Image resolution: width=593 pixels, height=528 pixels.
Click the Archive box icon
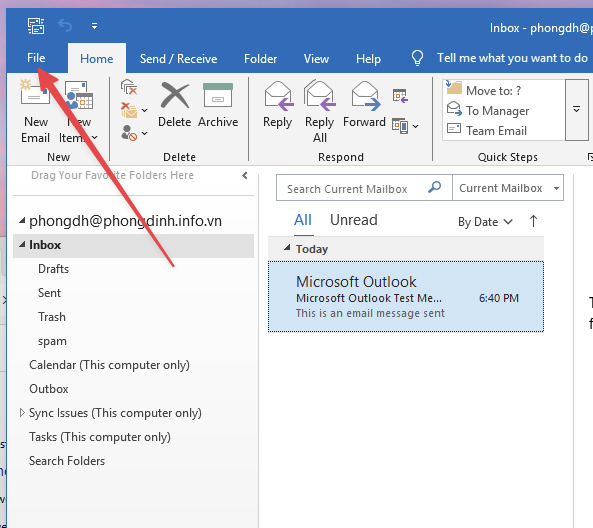click(x=218, y=95)
